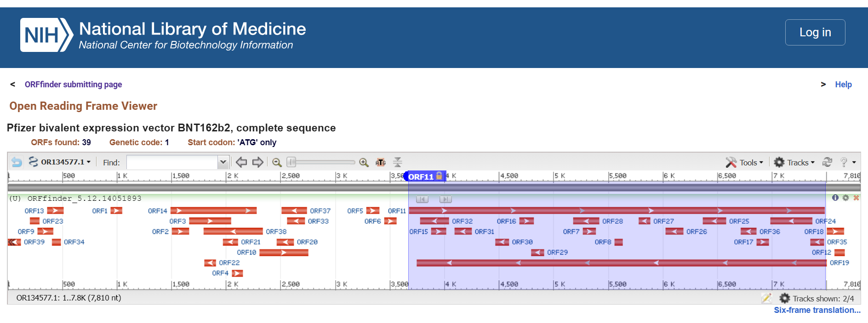
Task: Select the ORF5 arrow feature
Action: point(373,211)
